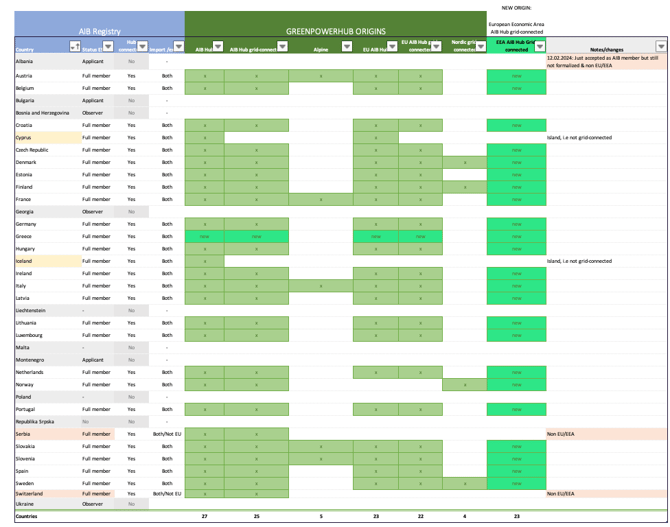Select the Hungary country cell

pos(48,249)
